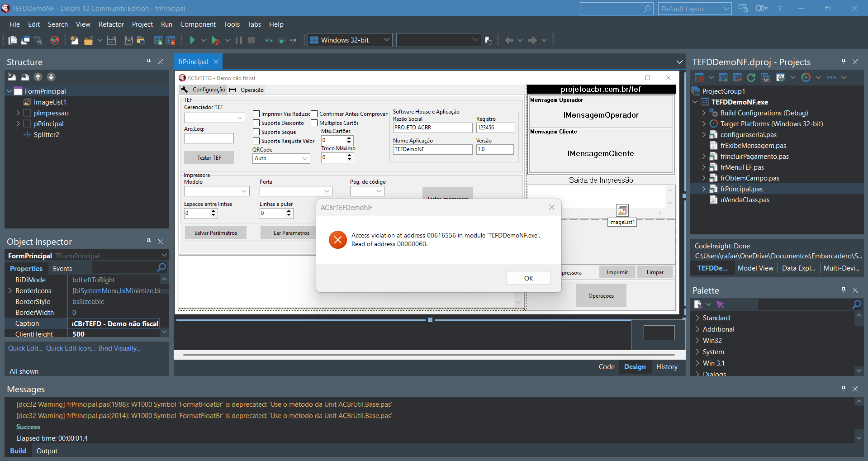Viewport: 868px width, 461px height.
Task: Click Máx.Cartões spinner up arrow
Action: [x=349, y=138]
